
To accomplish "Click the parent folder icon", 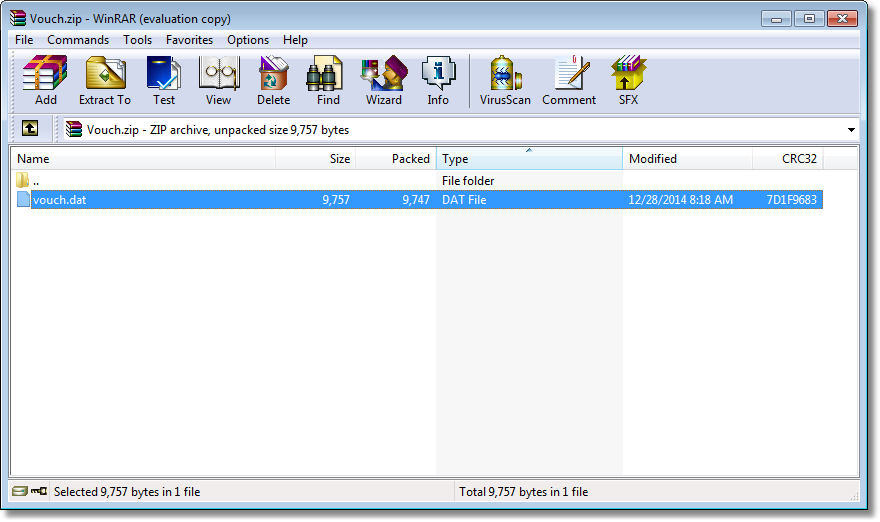I will pyautogui.click(x=22, y=180).
